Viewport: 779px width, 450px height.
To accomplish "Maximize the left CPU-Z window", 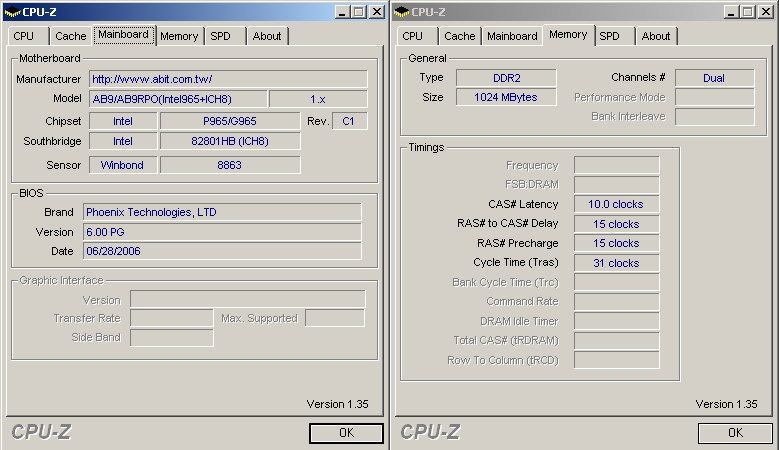I will [359, 12].
